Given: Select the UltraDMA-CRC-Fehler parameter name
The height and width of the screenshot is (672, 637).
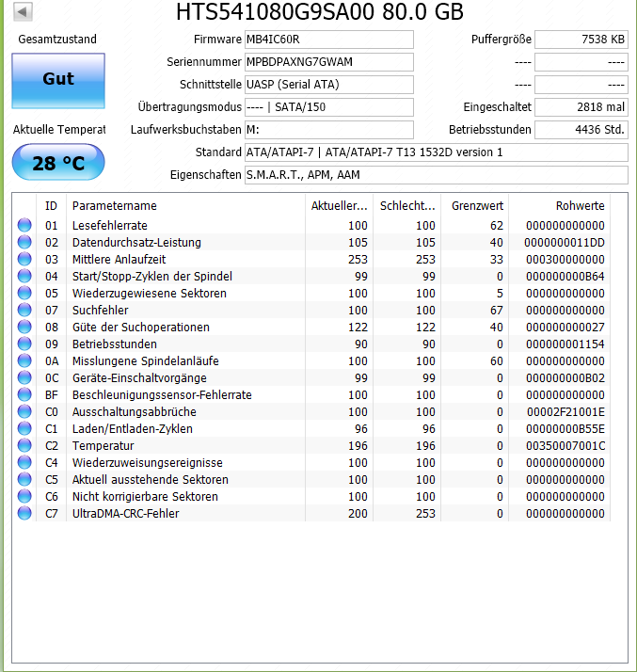Looking at the screenshot, I should point(125,514).
